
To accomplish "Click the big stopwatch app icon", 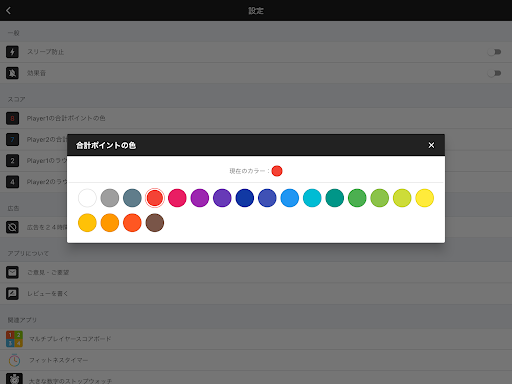I will coord(14,379).
